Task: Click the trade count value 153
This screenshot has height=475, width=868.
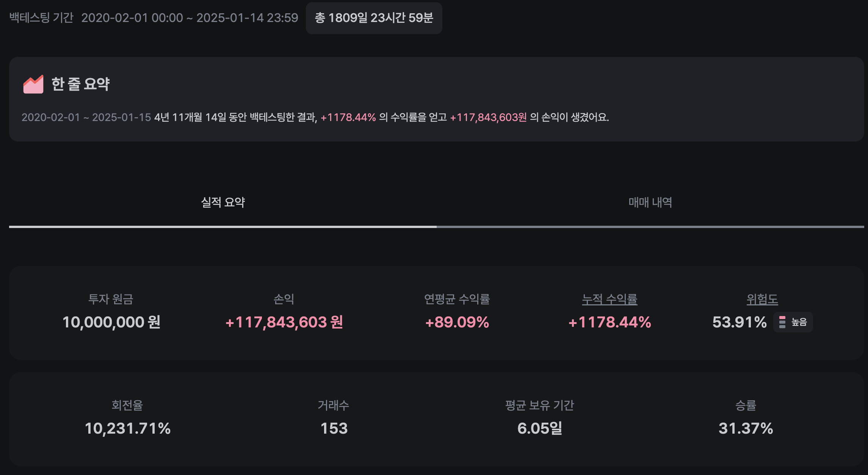Action: tap(334, 428)
